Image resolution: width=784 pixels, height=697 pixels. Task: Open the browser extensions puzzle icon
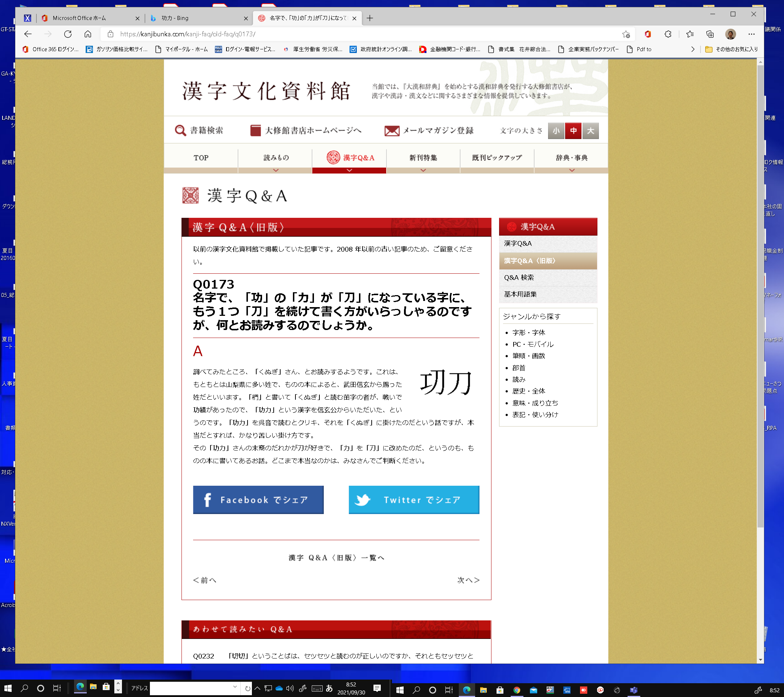click(668, 34)
